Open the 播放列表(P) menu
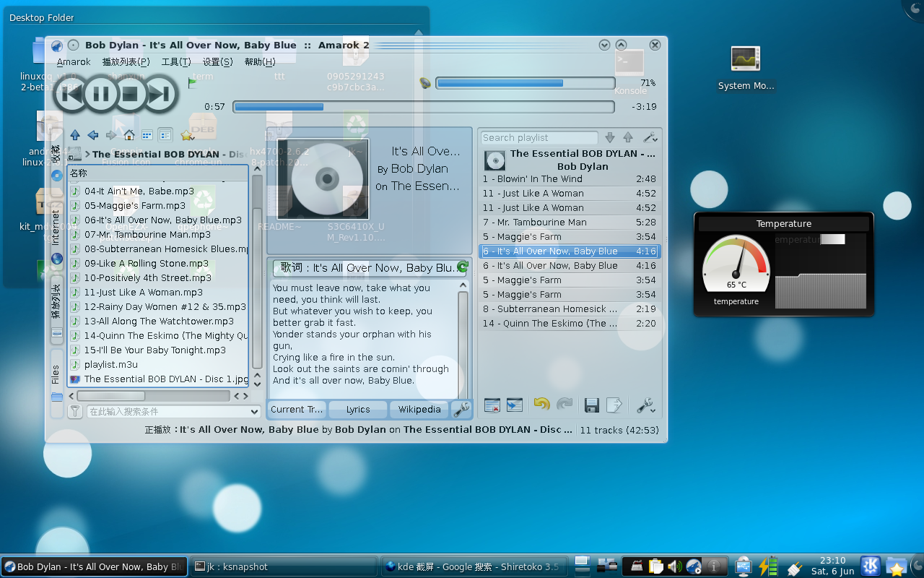The width and height of the screenshot is (924, 578). pyautogui.click(x=126, y=61)
